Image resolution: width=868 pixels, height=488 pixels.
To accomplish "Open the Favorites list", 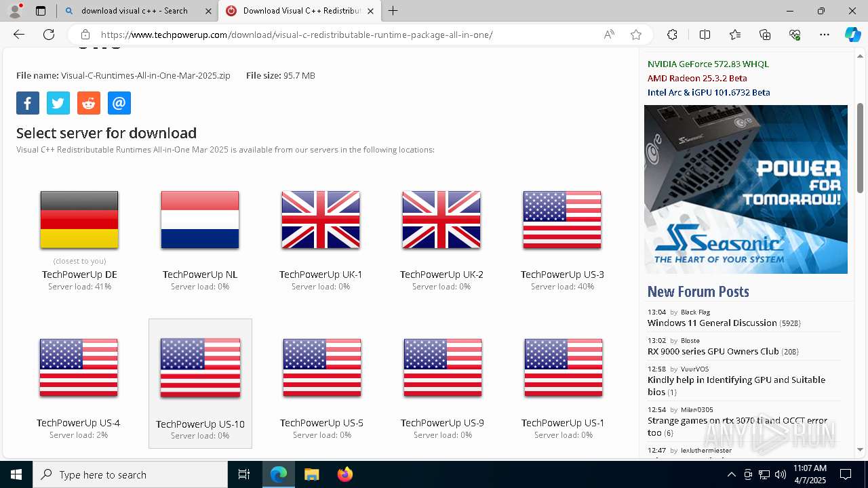I will (x=735, y=35).
